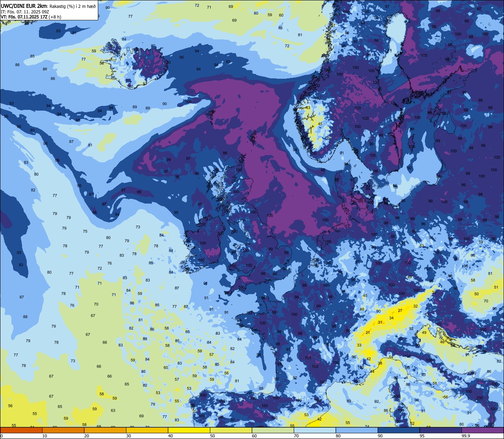Viewport: 504px width, 439px height.
Task: Click the '95' tick label on colour scale
Action: (x=422, y=436)
